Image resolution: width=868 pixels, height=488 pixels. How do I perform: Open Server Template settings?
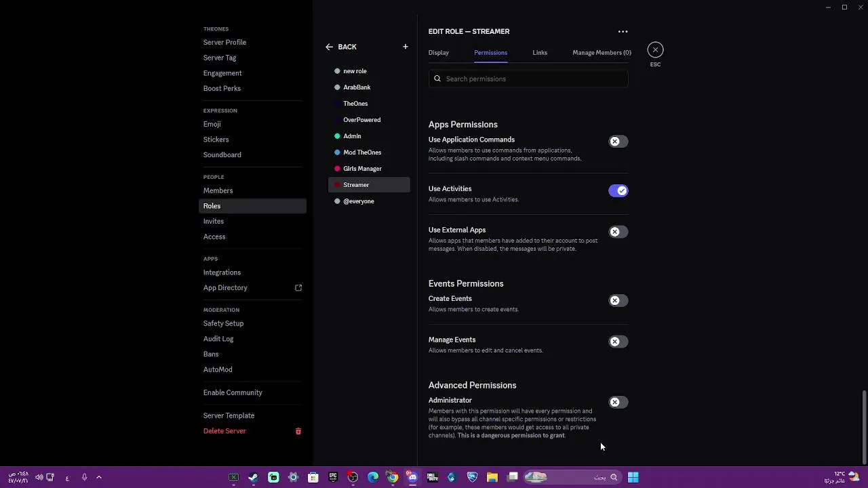pos(229,415)
